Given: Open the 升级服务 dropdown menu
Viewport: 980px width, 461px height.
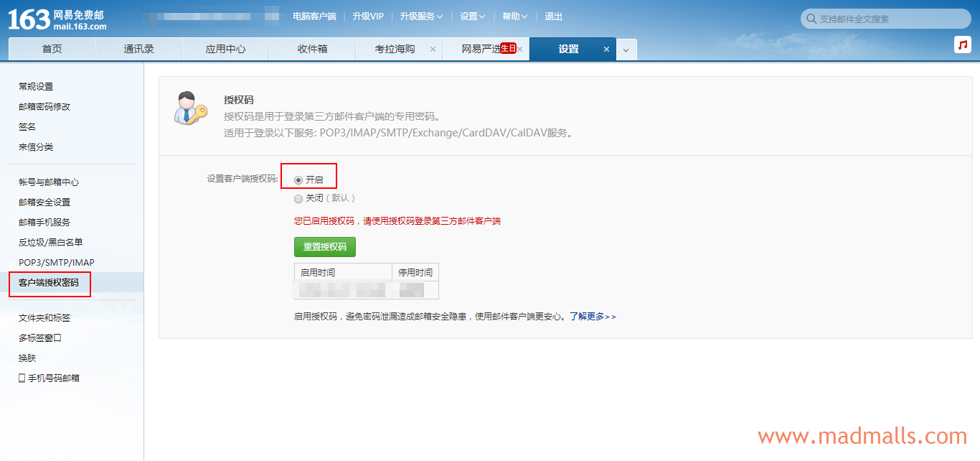Looking at the screenshot, I should coord(421,17).
